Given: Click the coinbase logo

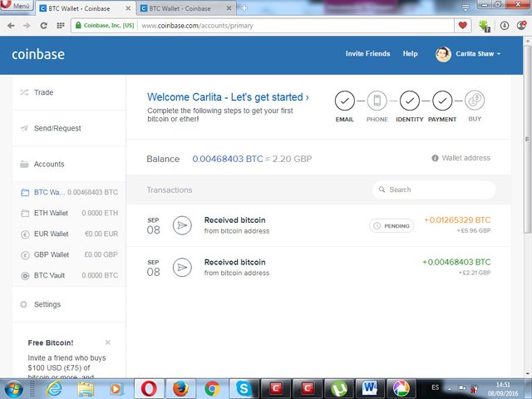Looking at the screenshot, I should pyautogui.click(x=38, y=54).
